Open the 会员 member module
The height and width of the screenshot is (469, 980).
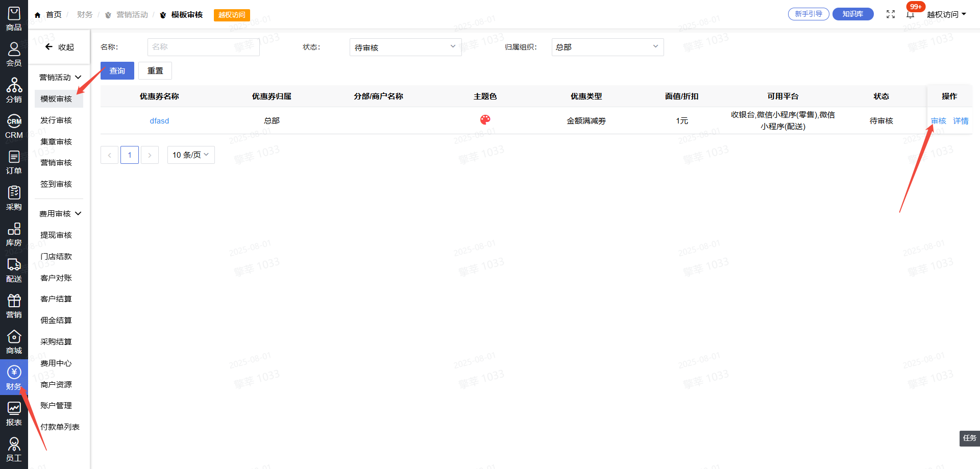14,55
